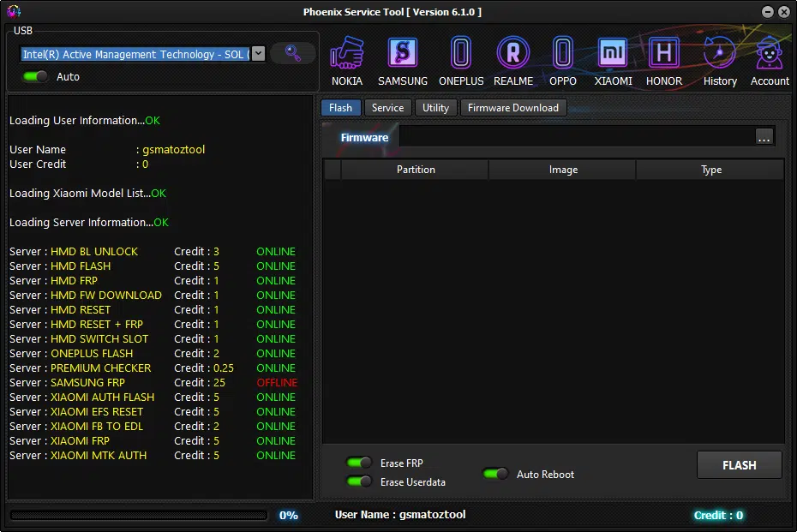This screenshot has height=532, width=797.
Task: Open the REALME brand section
Action: (x=513, y=61)
